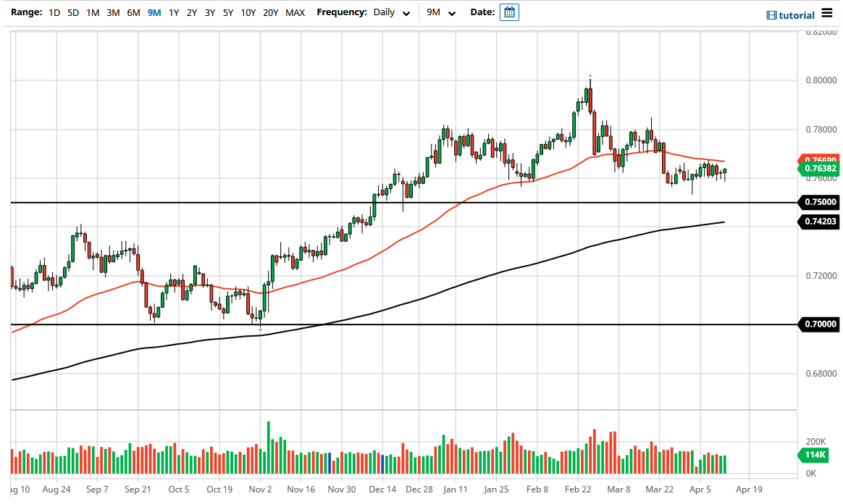Click the currently highlighted 9M range option

[x=154, y=12]
